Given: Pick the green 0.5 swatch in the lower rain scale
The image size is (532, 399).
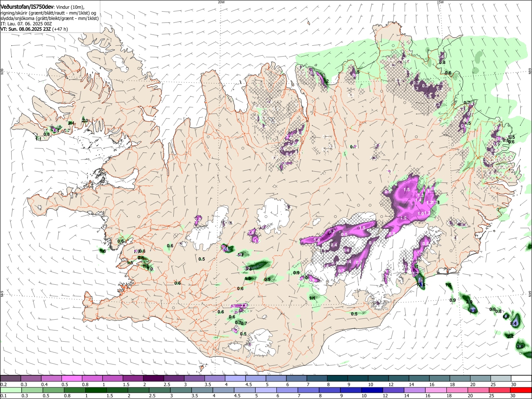Looking at the screenshot, I should click(53, 390).
